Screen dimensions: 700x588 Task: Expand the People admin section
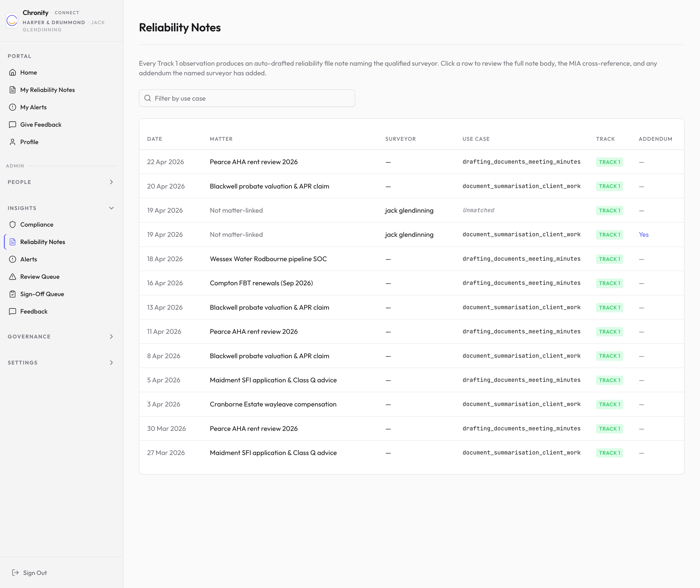[x=111, y=182]
